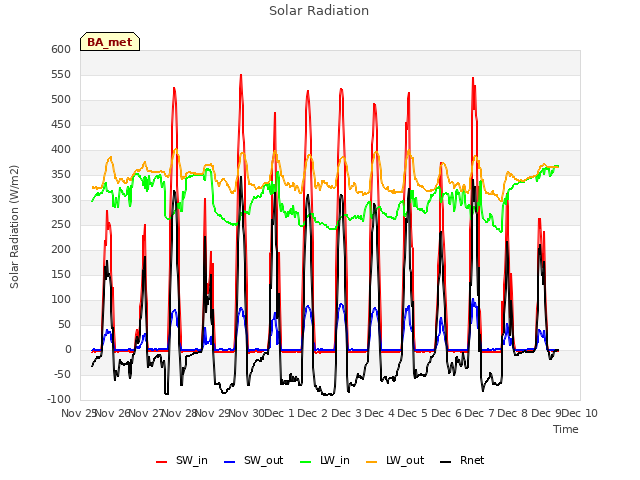The width and height of the screenshot is (640, 480).
Task: Select the SW_out legend entry
Action: (253, 460)
